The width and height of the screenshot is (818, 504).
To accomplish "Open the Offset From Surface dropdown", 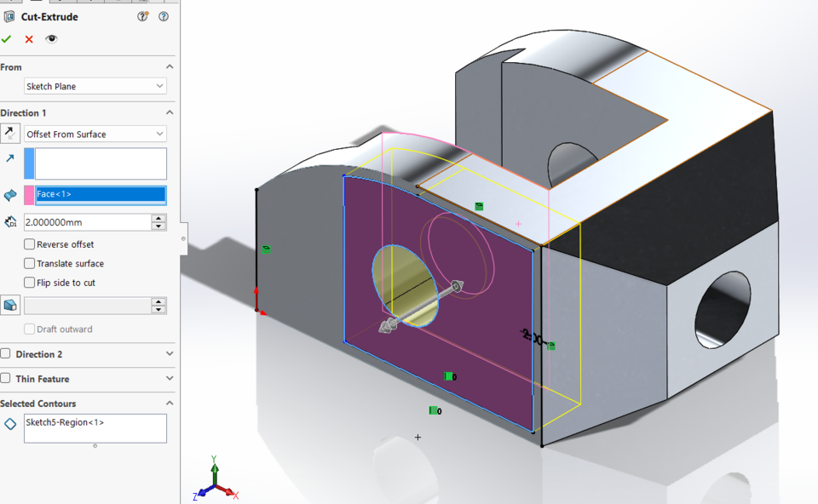I will (94, 134).
